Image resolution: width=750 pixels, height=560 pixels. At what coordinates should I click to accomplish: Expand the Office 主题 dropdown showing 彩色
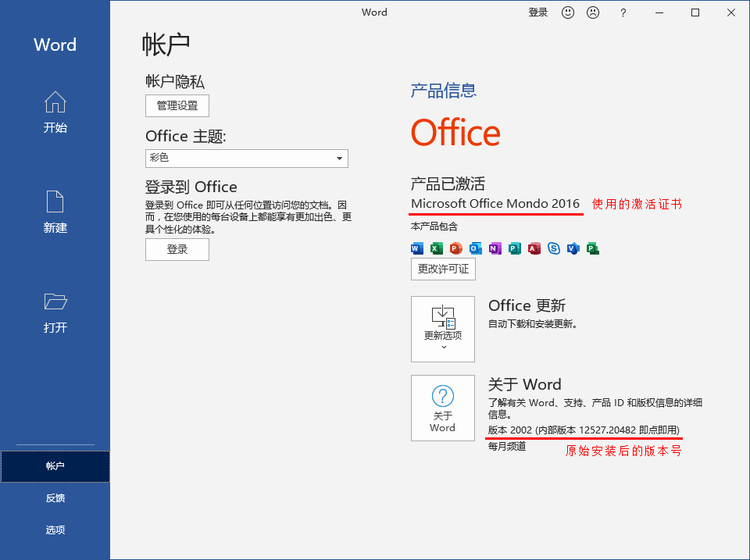coord(247,159)
